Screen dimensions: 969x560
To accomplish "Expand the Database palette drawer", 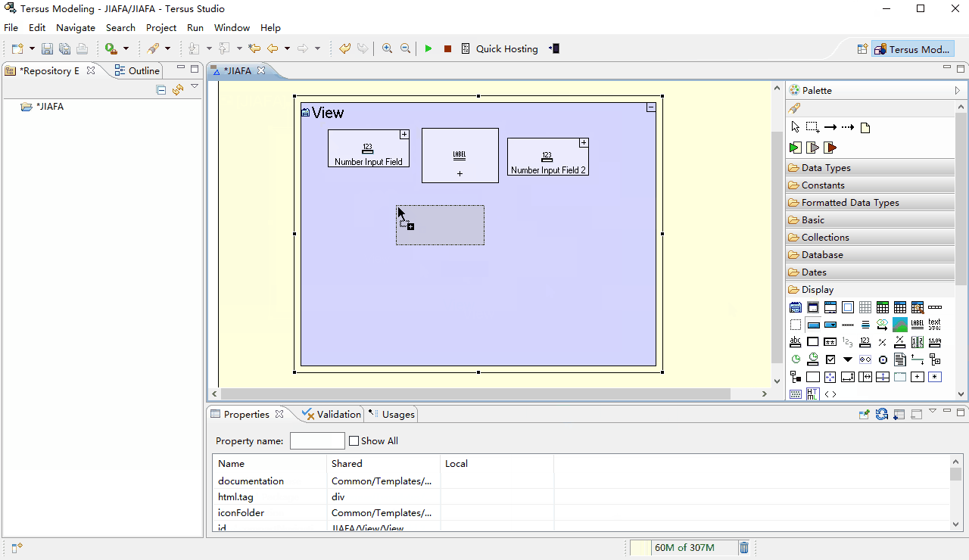I will pos(870,254).
